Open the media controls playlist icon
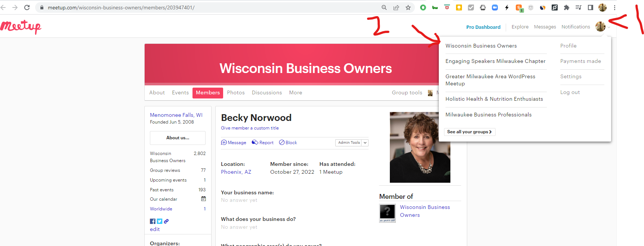 click(x=579, y=7)
